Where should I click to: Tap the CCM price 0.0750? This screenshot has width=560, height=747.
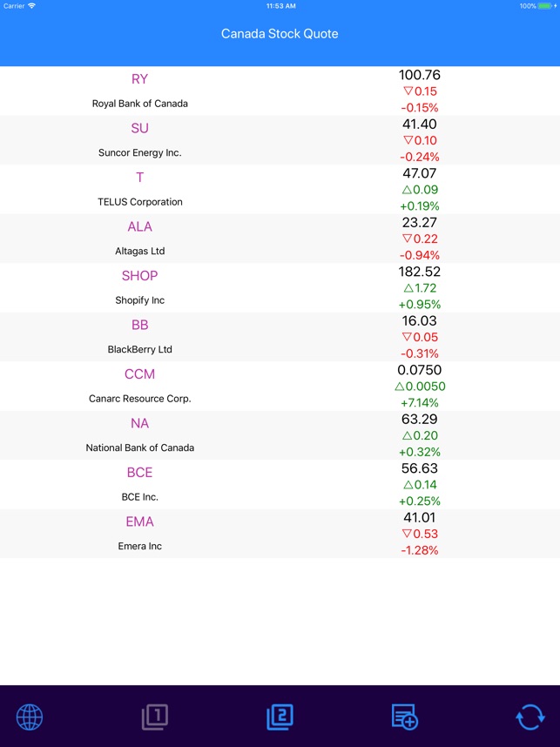pos(420,370)
